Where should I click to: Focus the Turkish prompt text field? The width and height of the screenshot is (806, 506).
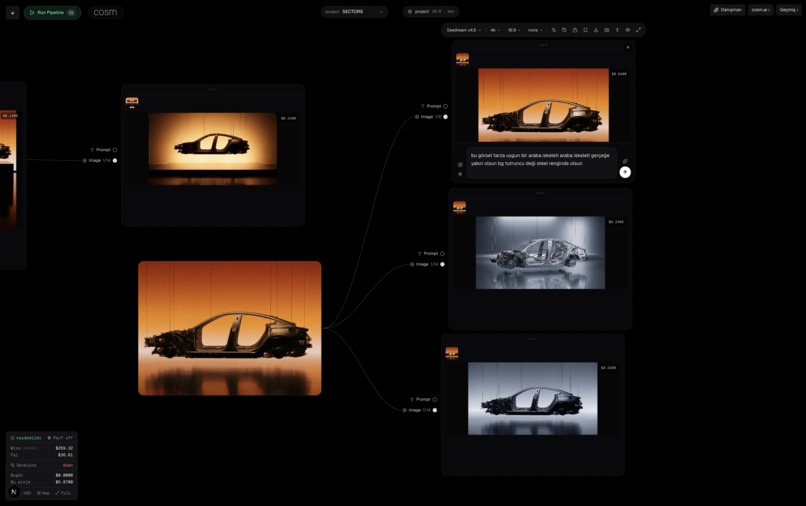point(541,162)
